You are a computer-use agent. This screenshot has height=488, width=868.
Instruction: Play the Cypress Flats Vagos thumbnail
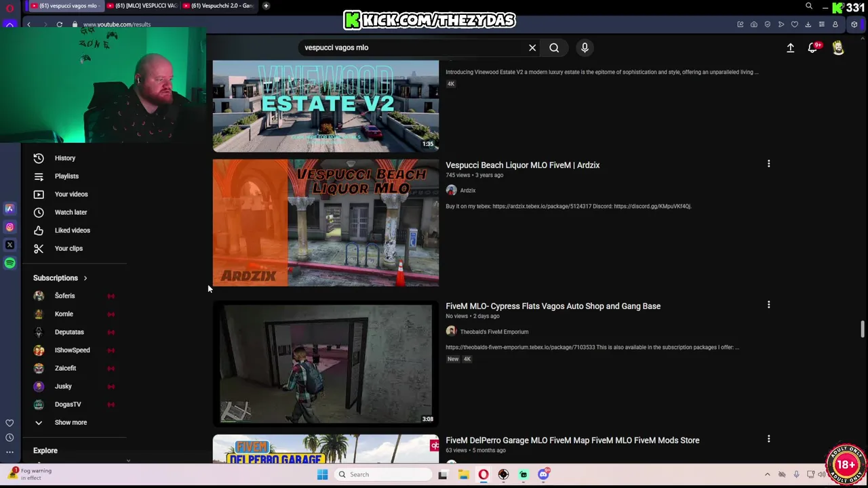[325, 364]
